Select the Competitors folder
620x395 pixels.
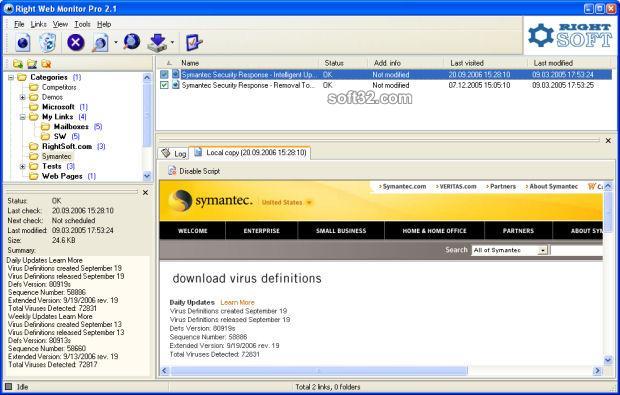pos(59,87)
